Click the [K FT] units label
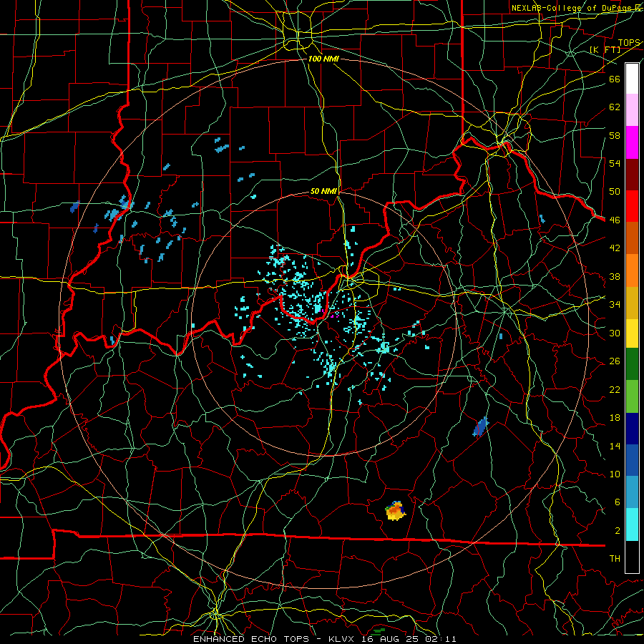Screen dimensions: 644x644 [605, 49]
